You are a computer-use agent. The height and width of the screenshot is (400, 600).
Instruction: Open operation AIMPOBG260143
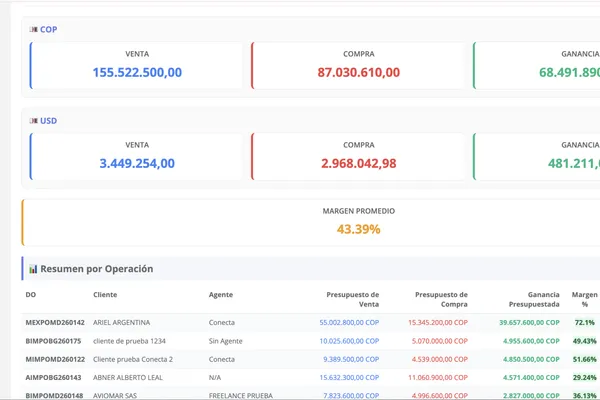click(x=53, y=377)
